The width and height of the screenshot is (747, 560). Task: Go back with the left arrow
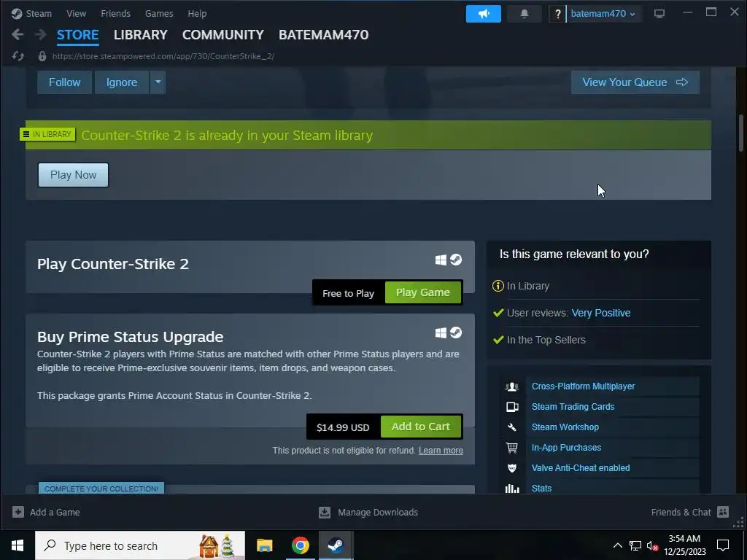[x=18, y=34]
